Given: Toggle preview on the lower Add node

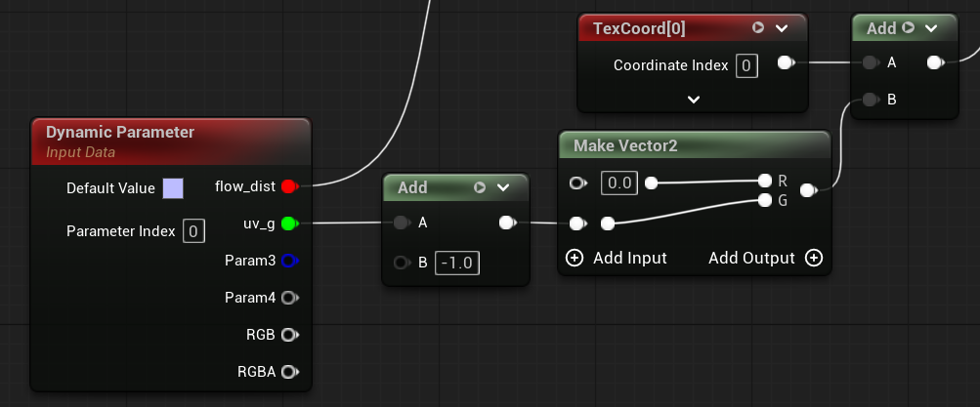Looking at the screenshot, I should pyautogui.click(x=480, y=187).
